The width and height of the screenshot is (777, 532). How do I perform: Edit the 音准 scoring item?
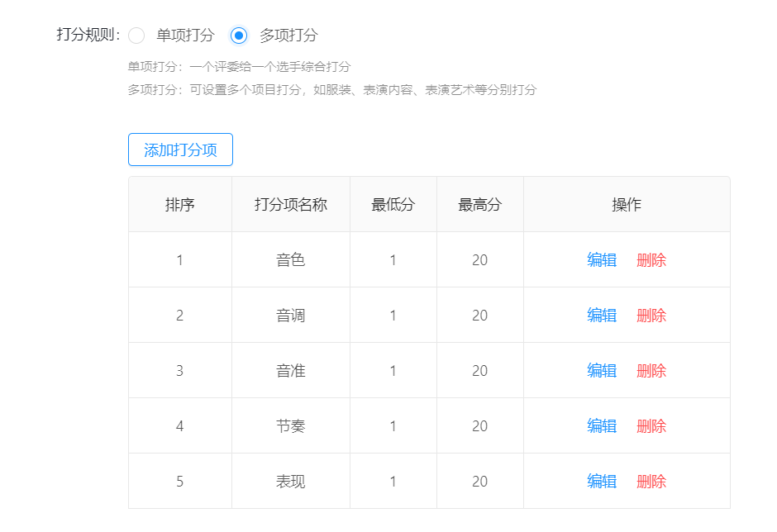coord(602,371)
